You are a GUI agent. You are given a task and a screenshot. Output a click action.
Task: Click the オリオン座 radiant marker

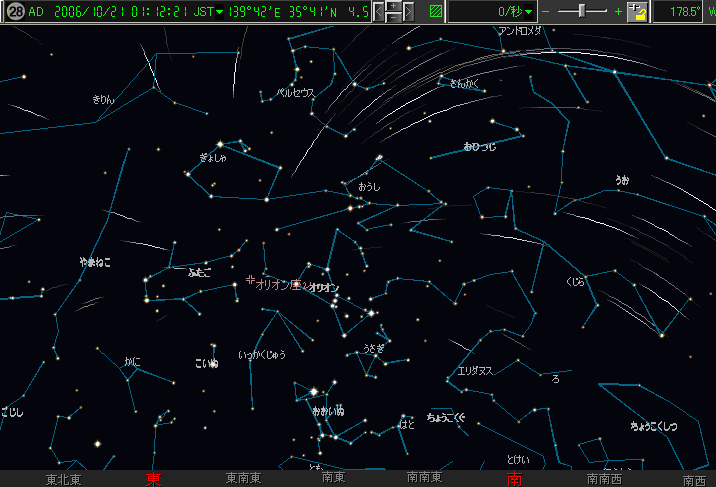[250, 281]
